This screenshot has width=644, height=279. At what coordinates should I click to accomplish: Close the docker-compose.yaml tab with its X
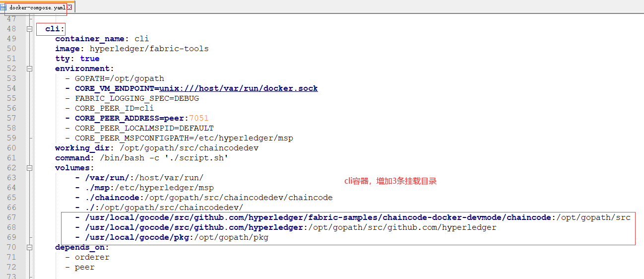69,7
